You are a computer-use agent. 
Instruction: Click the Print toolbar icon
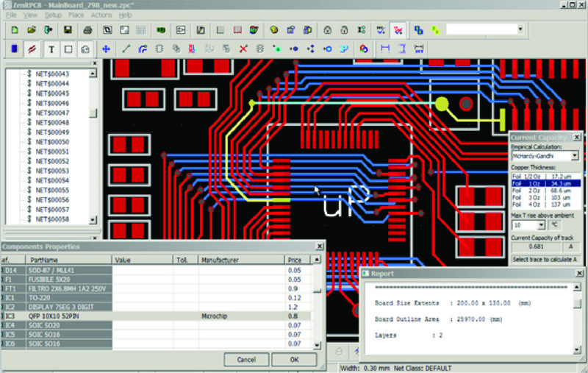(x=87, y=30)
